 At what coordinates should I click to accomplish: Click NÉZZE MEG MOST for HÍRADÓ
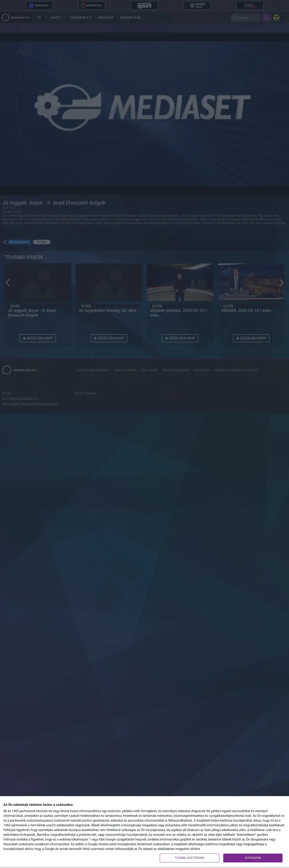251,338
